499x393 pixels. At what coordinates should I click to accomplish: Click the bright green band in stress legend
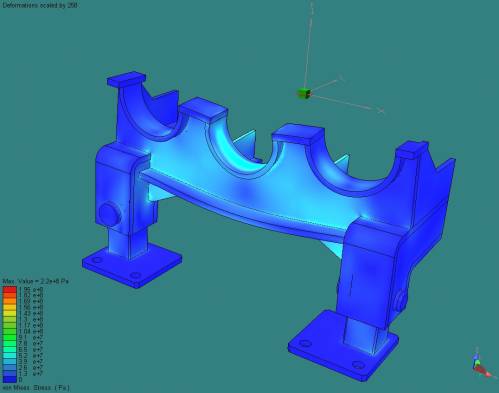pyautogui.click(x=9, y=337)
